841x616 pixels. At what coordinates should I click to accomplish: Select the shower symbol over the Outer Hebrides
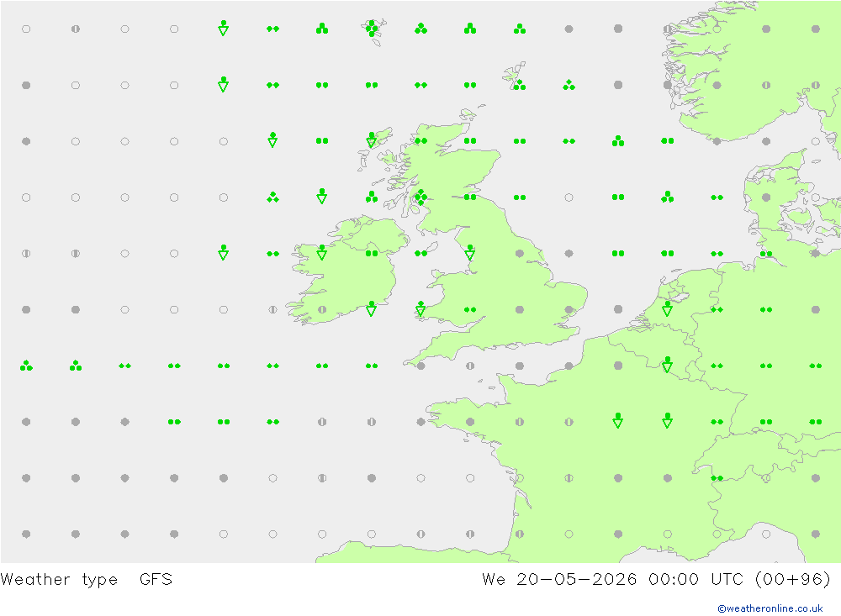pyautogui.click(x=371, y=140)
